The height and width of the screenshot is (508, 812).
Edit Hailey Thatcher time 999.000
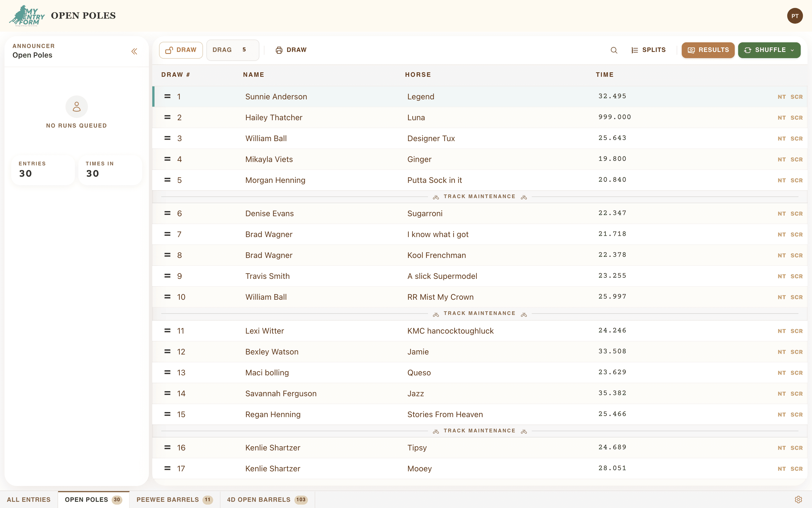click(614, 117)
